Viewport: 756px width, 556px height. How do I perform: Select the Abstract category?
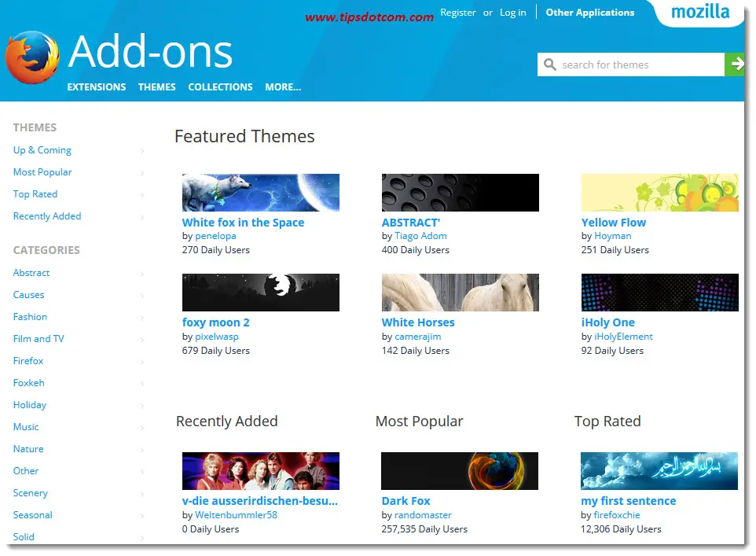[x=31, y=273]
